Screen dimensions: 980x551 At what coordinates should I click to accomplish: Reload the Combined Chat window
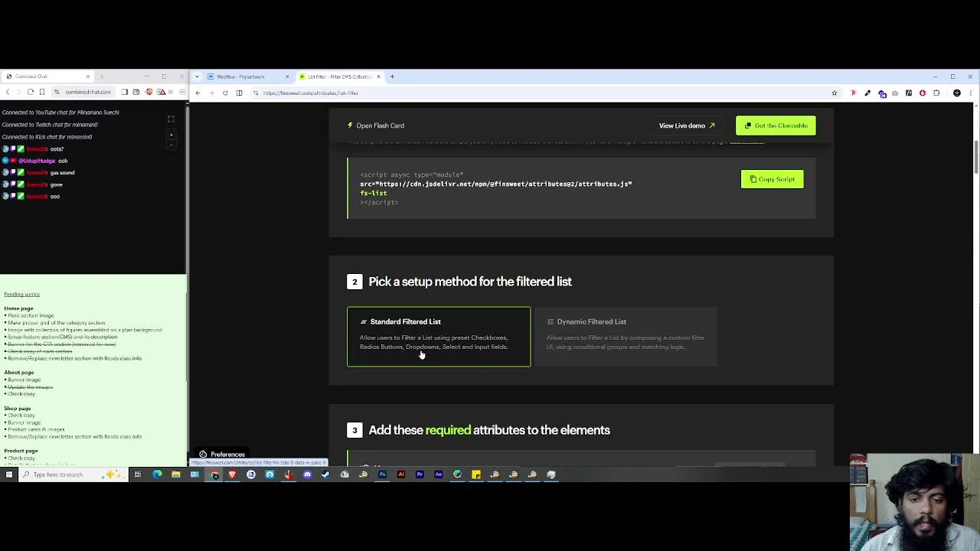pos(30,92)
